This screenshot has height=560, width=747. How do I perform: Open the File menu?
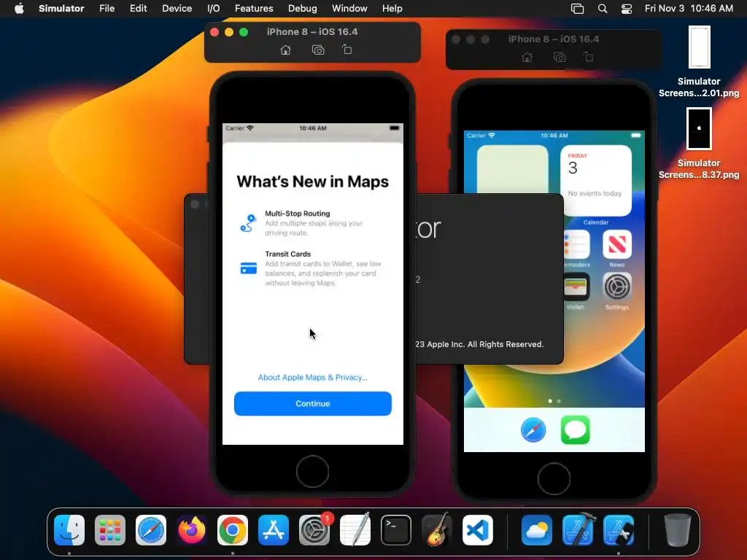point(107,8)
